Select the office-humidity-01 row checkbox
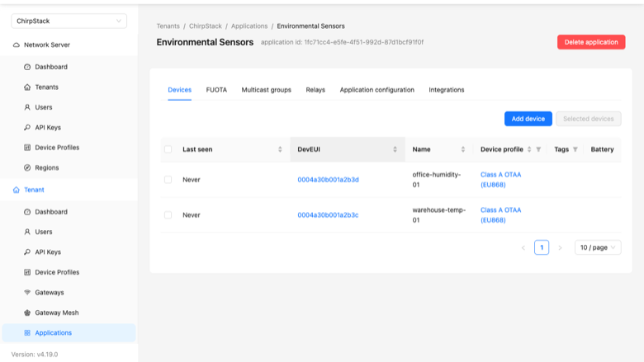Screen dimensions: 644x362 [168, 180]
